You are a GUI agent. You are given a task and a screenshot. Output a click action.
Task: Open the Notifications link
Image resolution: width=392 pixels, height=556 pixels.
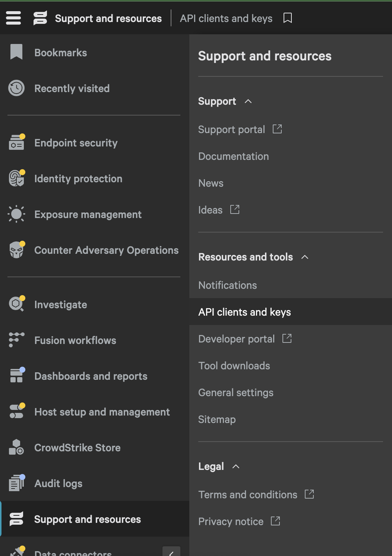pyautogui.click(x=228, y=285)
